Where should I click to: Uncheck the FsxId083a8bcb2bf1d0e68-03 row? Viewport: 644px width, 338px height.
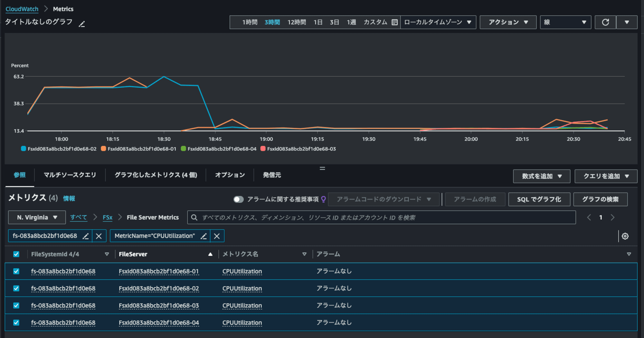coord(16,305)
